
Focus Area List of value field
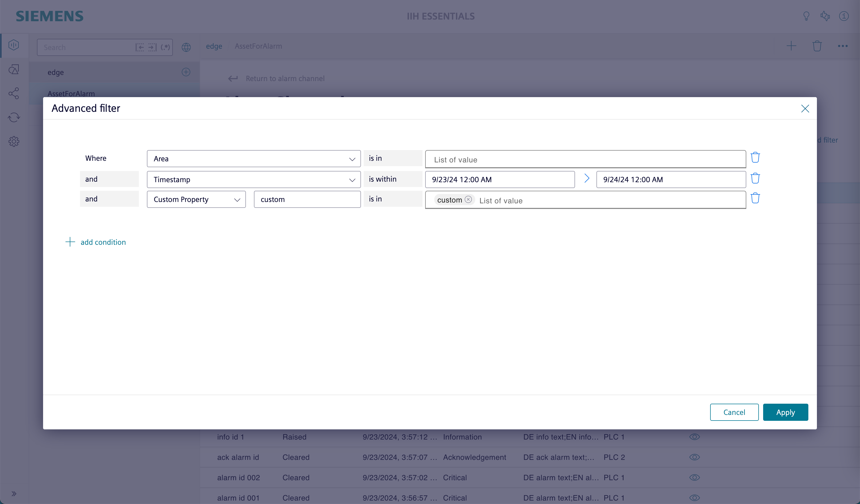(x=585, y=159)
